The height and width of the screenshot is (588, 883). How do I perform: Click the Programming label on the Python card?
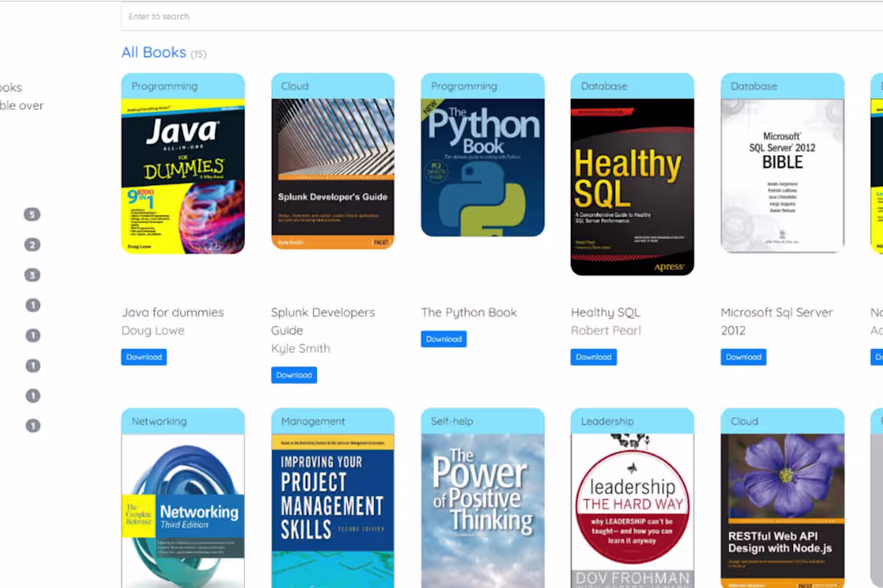(464, 86)
